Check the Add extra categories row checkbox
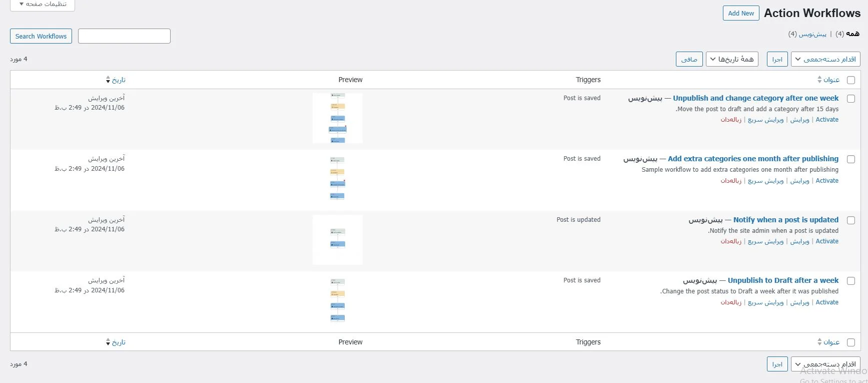Image resolution: width=868 pixels, height=383 pixels. [x=850, y=159]
